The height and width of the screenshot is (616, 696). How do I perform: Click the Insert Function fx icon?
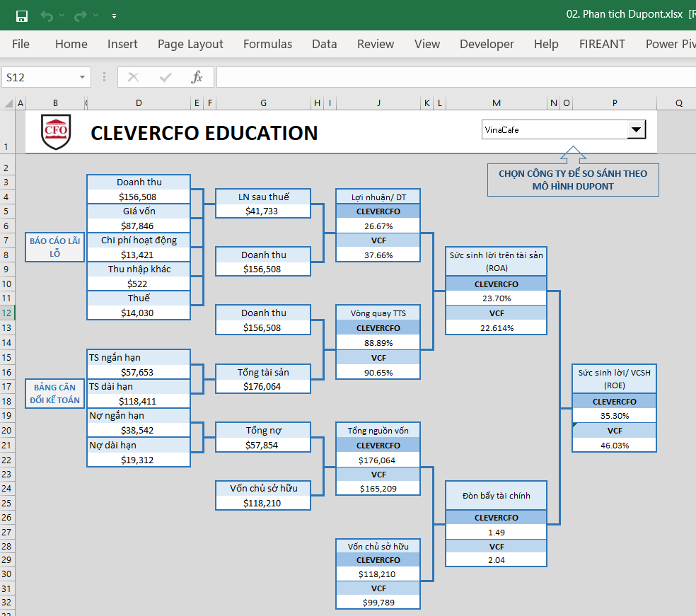(197, 77)
